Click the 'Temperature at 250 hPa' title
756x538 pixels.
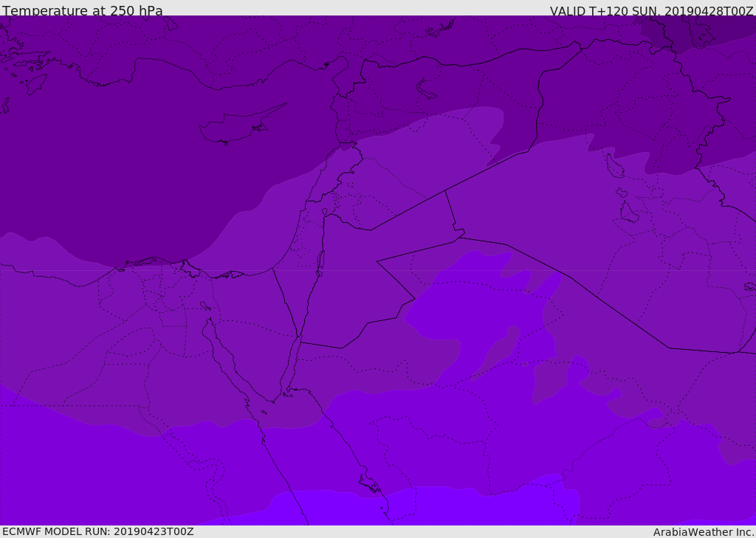[x=83, y=10]
